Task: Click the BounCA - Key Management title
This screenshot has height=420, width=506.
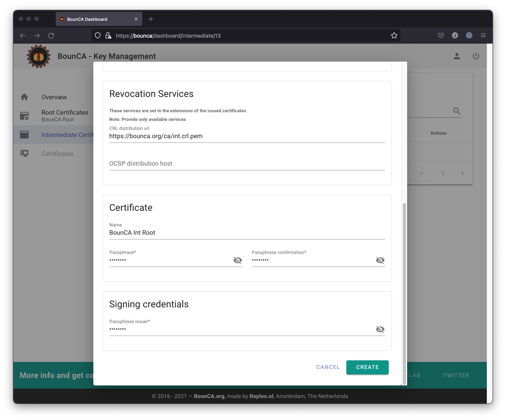Action: pos(107,56)
